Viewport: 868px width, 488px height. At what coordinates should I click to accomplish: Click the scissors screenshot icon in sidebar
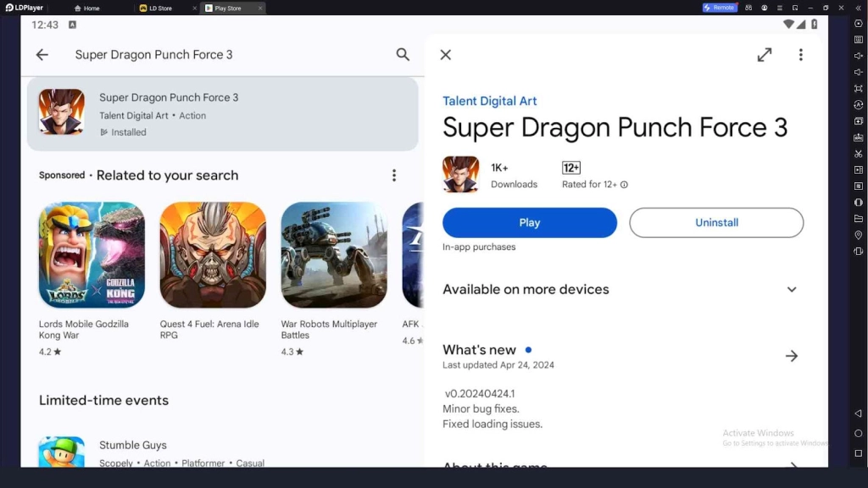point(859,153)
